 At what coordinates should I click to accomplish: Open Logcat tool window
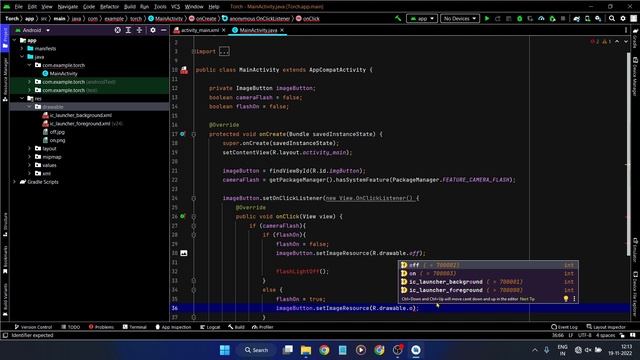tap(210, 327)
